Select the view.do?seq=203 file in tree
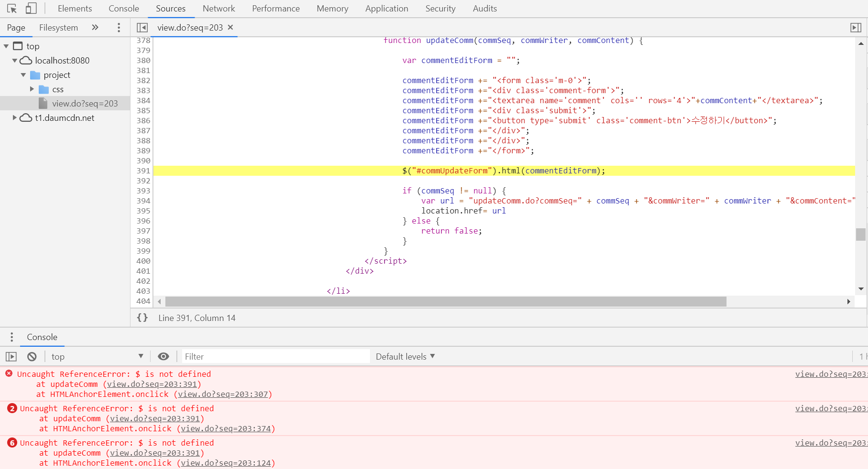 (x=85, y=104)
